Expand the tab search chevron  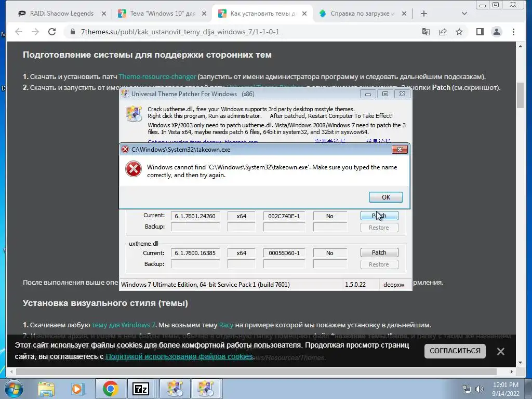(464, 14)
